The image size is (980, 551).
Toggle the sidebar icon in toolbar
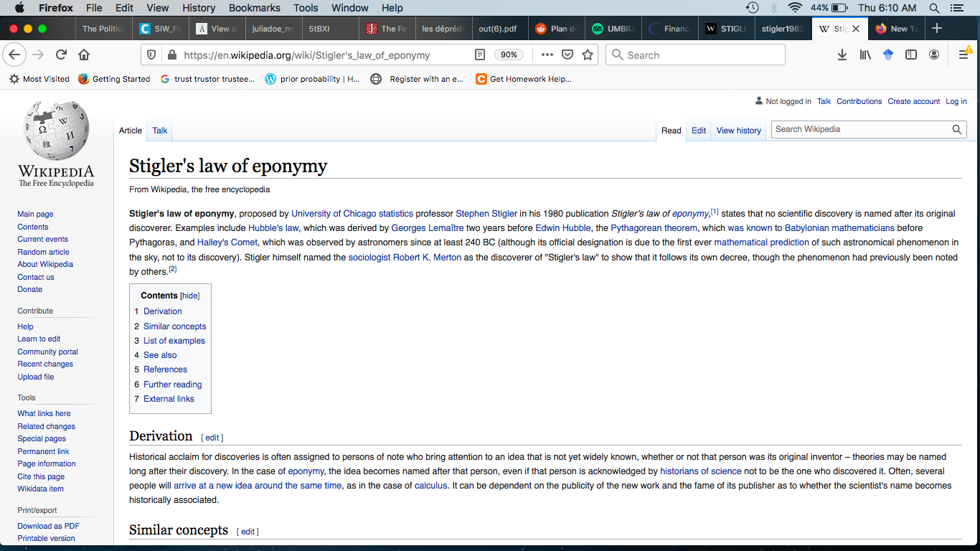tap(911, 55)
